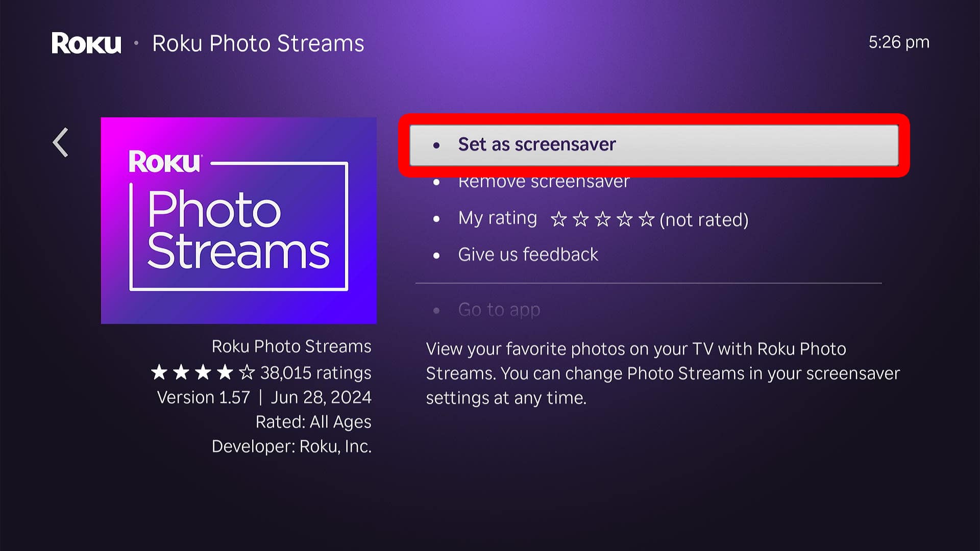The height and width of the screenshot is (551, 980).
Task: Open Give us feedback
Action: coord(528,254)
